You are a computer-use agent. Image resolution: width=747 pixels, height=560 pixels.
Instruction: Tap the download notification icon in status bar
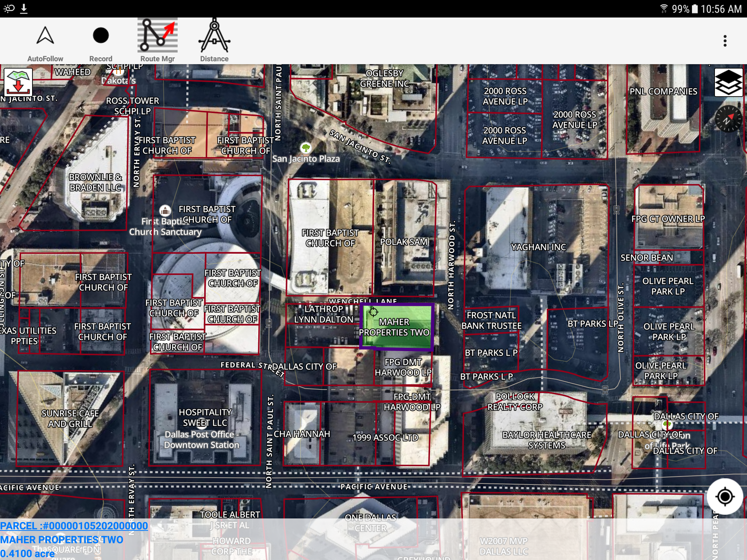24,9
